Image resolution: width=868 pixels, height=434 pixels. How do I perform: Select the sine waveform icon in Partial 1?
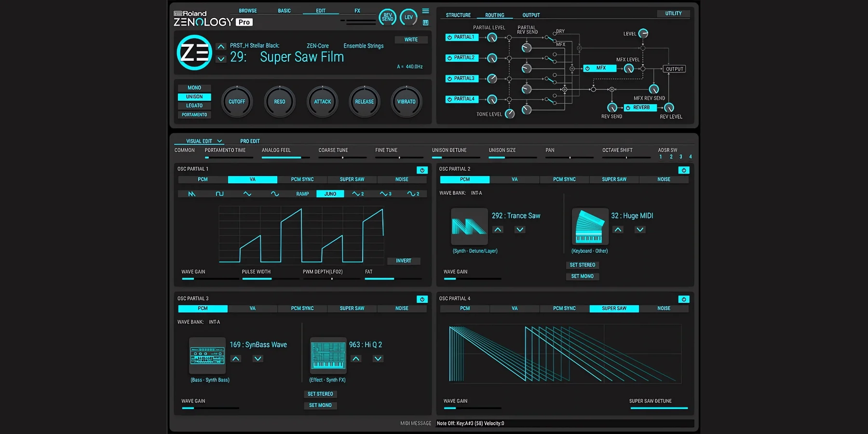tap(275, 194)
